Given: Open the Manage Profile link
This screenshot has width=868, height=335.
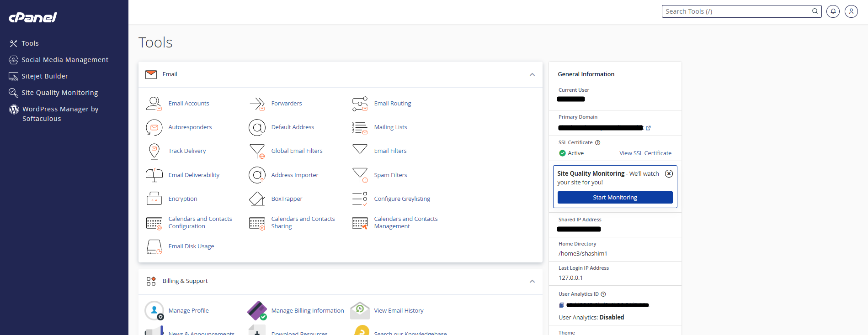Looking at the screenshot, I should pos(188,311).
